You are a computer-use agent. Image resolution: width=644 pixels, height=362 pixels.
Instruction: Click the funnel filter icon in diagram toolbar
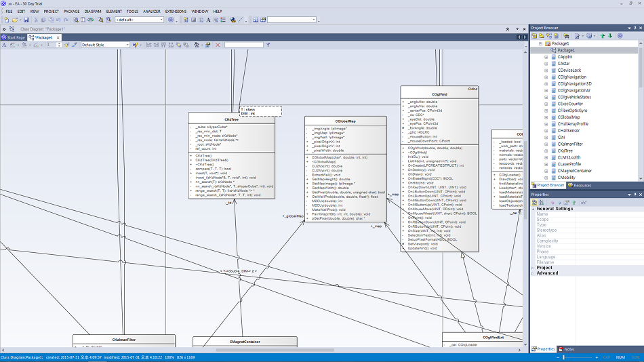[x=268, y=45]
